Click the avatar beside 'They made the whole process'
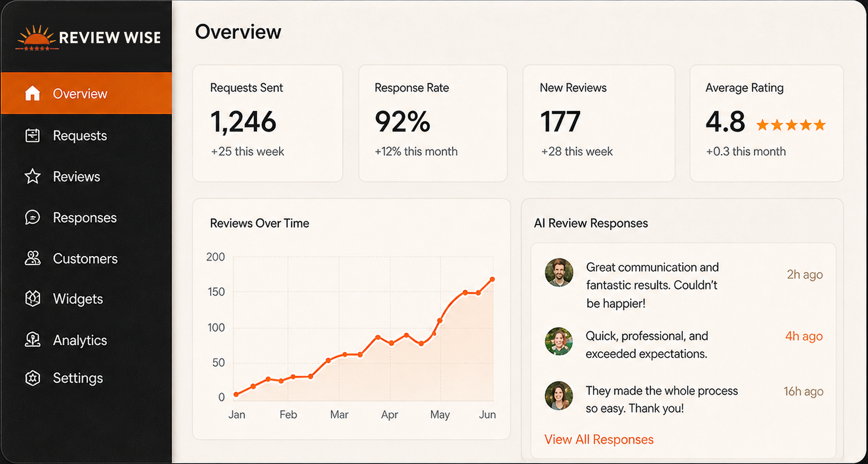The width and height of the screenshot is (868, 464). pos(559,395)
